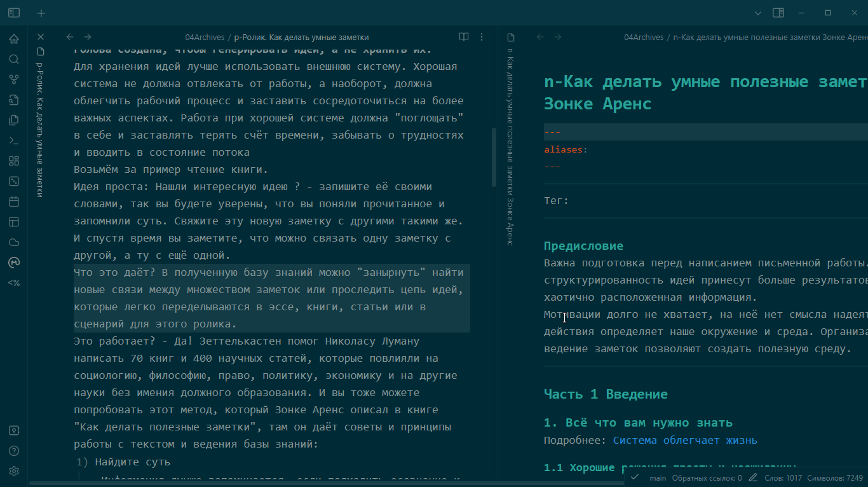Toggle the right sidebar panel

point(778,13)
